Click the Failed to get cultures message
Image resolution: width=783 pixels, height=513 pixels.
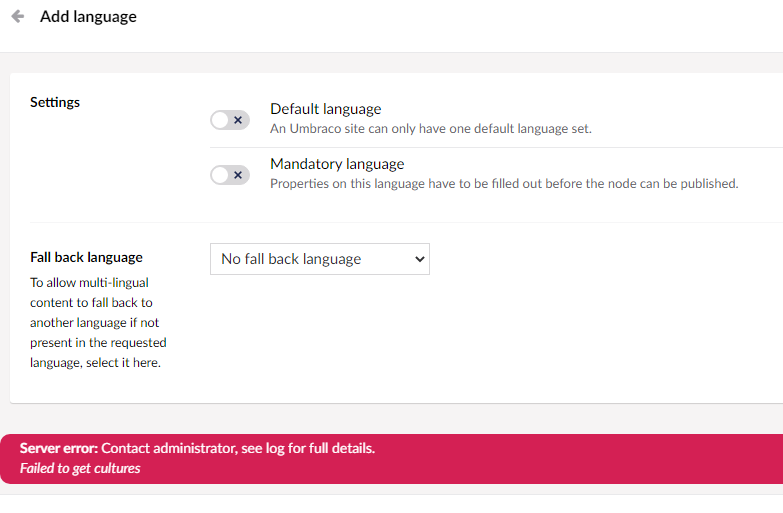(x=80, y=469)
